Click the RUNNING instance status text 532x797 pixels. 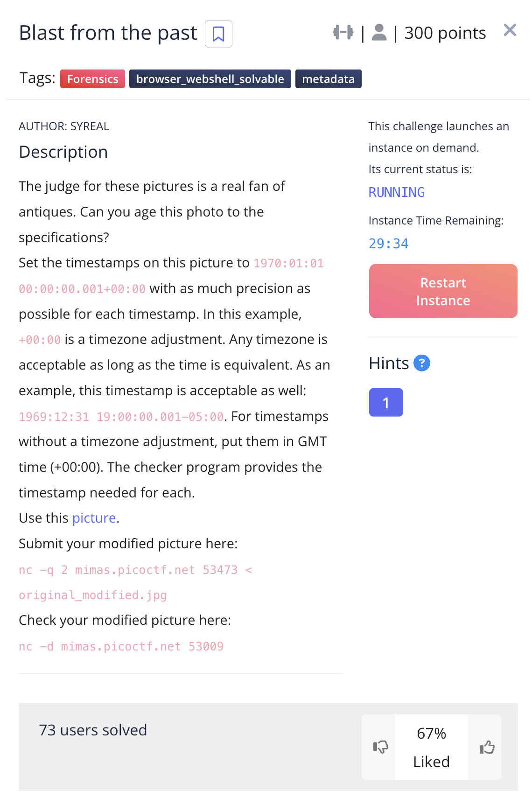click(397, 192)
